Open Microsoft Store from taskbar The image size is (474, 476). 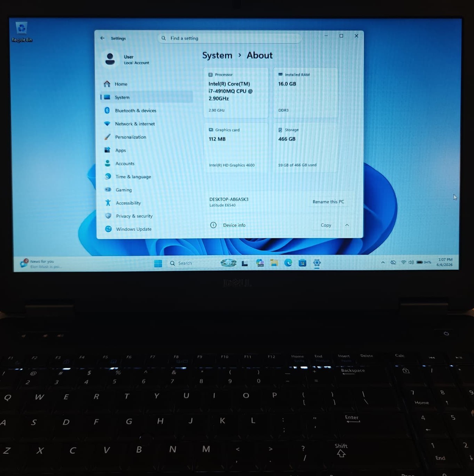coord(302,263)
